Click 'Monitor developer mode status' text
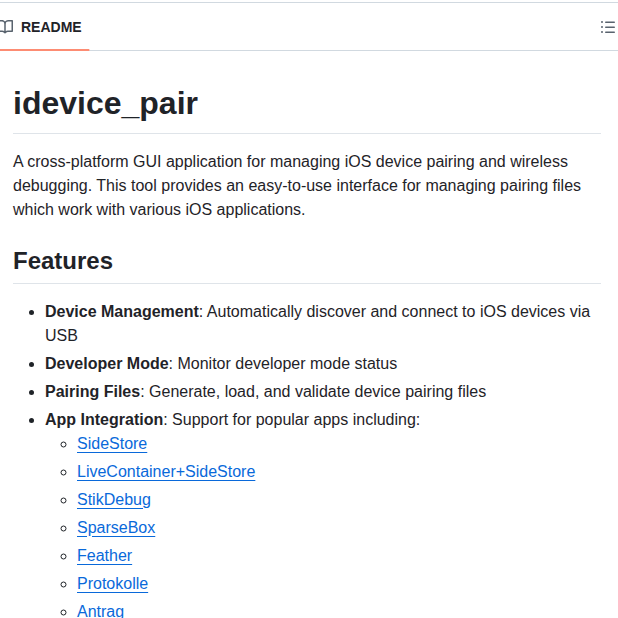618x618 pixels. click(287, 364)
